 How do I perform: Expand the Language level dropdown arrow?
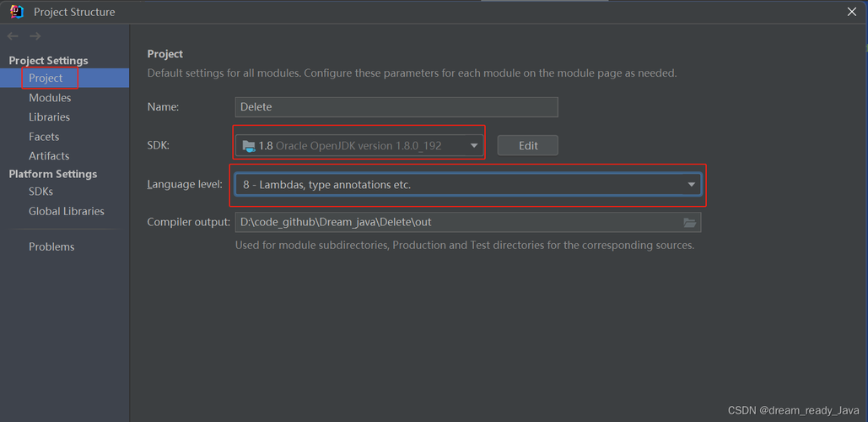point(692,185)
